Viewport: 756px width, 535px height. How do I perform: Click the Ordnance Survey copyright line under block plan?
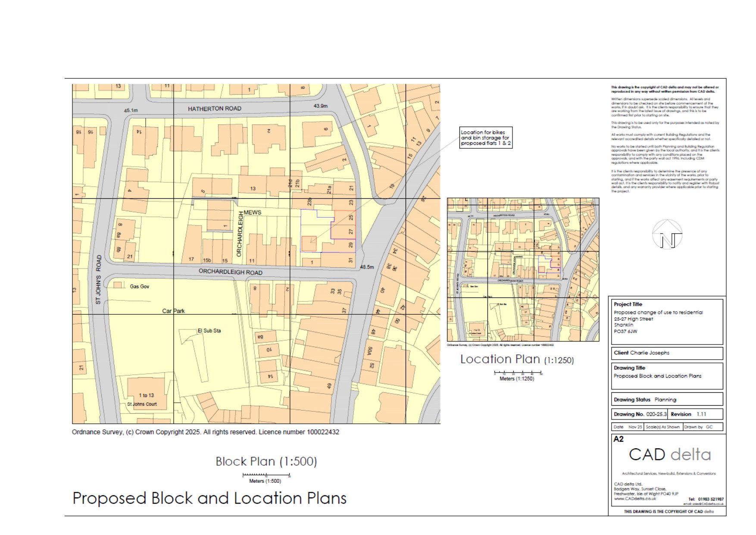(206, 432)
